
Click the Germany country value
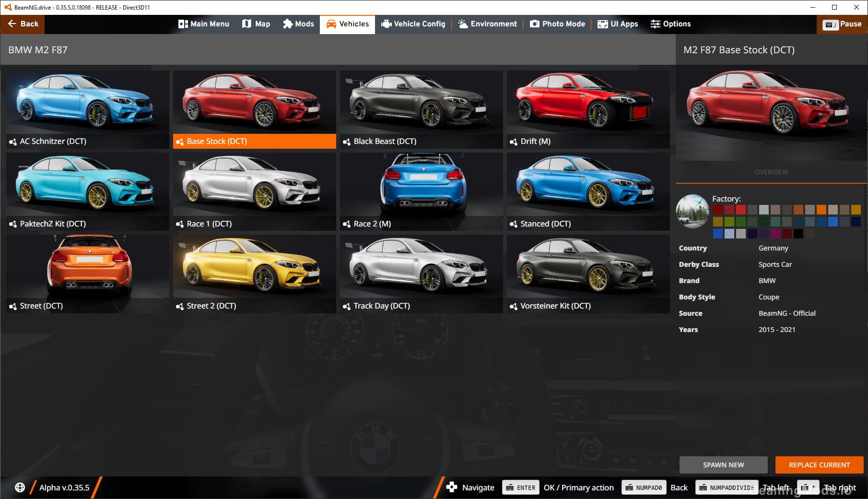pyautogui.click(x=774, y=248)
